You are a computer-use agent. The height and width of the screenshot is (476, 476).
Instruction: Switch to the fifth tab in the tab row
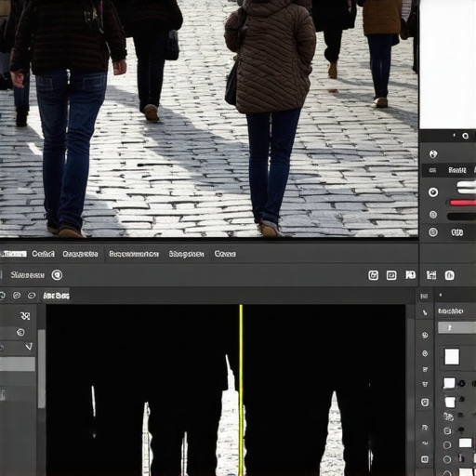[x=186, y=254]
